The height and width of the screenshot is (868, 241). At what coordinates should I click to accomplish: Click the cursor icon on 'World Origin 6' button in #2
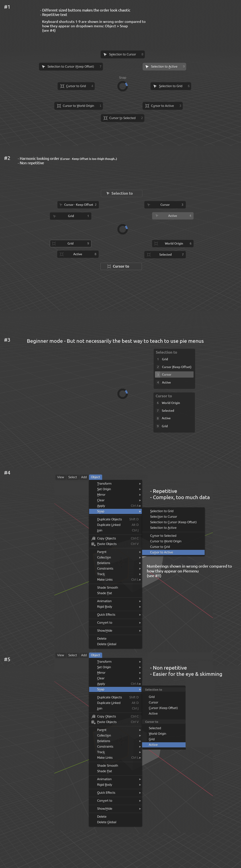(x=156, y=243)
